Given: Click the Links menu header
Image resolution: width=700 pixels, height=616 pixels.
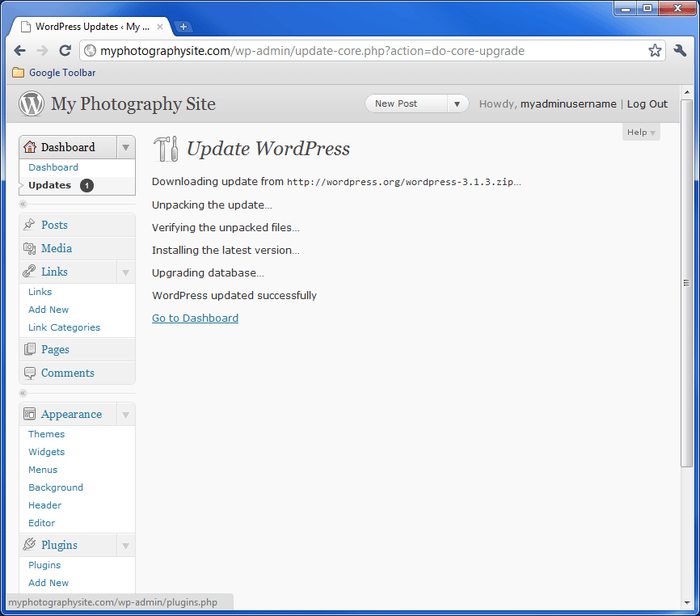Looking at the screenshot, I should point(69,272).
